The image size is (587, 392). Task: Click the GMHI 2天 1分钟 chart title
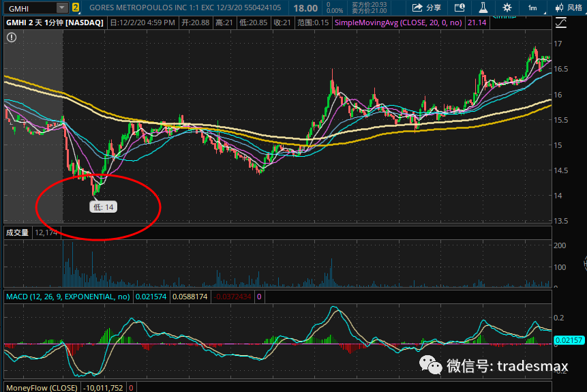(55, 23)
